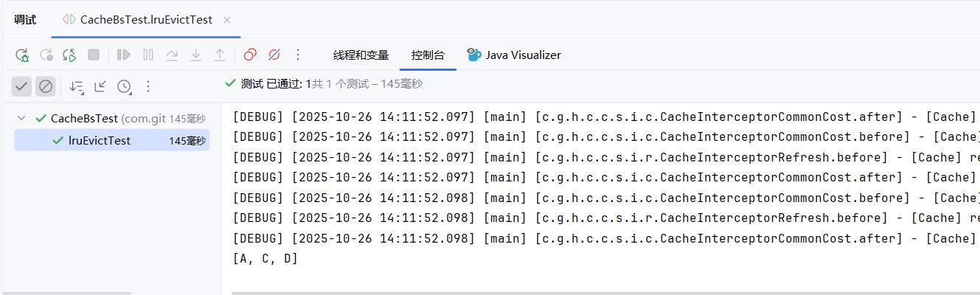Toggle Show Ignored tests button
Screen dimensions: 980x295
pyautogui.click(x=46, y=86)
